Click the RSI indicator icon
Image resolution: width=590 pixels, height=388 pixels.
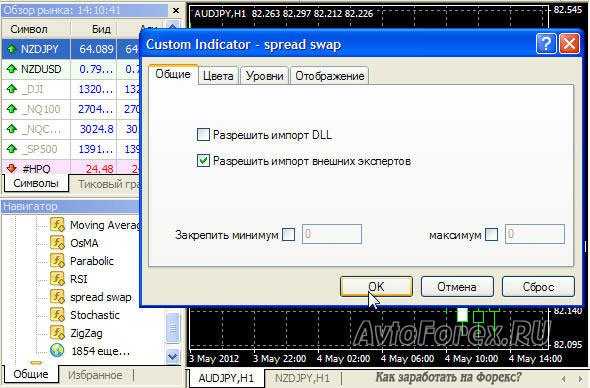(57, 278)
